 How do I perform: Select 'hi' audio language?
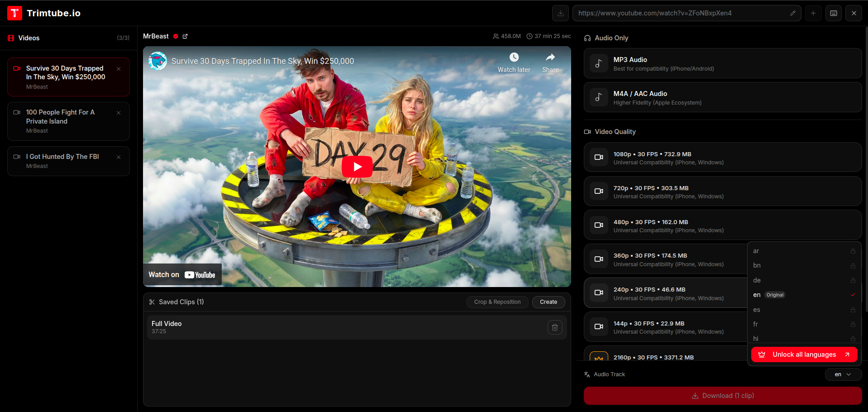point(804,338)
